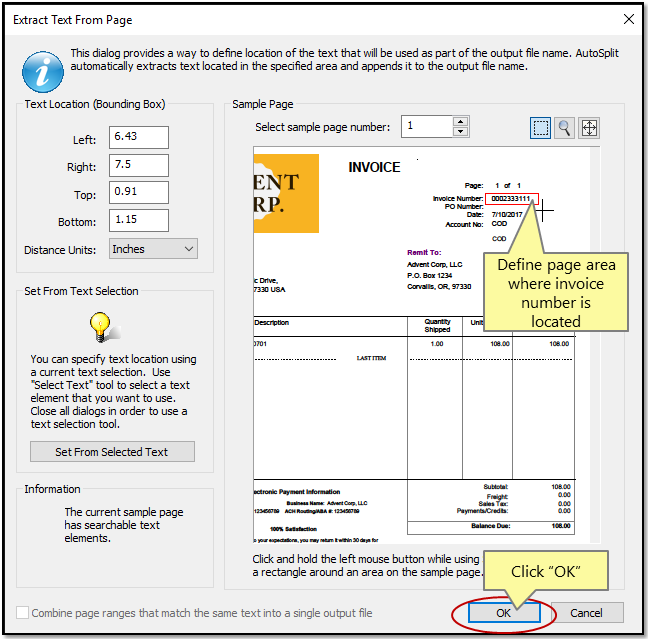Click the sample page number field
The width and height of the screenshot is (648, 639).
(427, 126)
